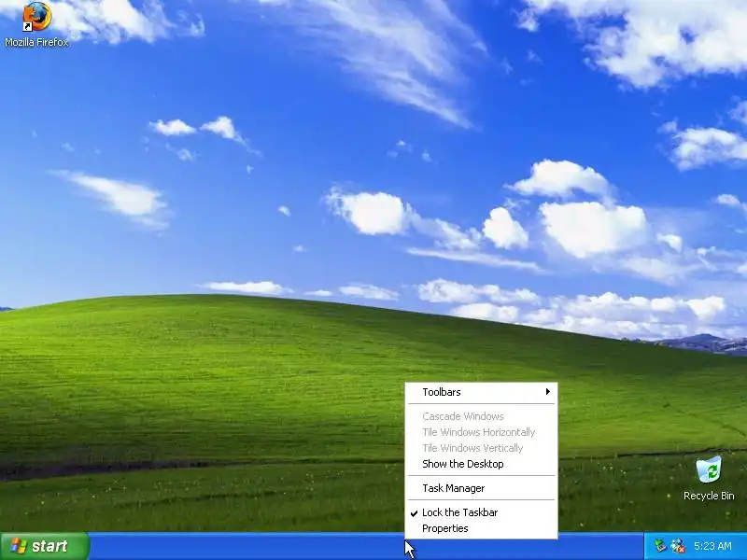This screenshot has height=560, width=747.
Task: Click the 5:23 AM system clock
Action: coord(712,546)
